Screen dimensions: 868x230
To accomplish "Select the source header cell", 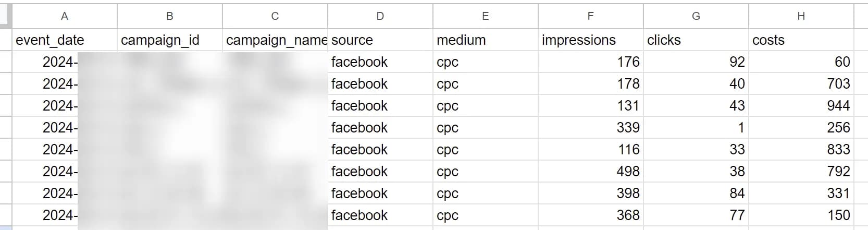I will coord(380,40).
